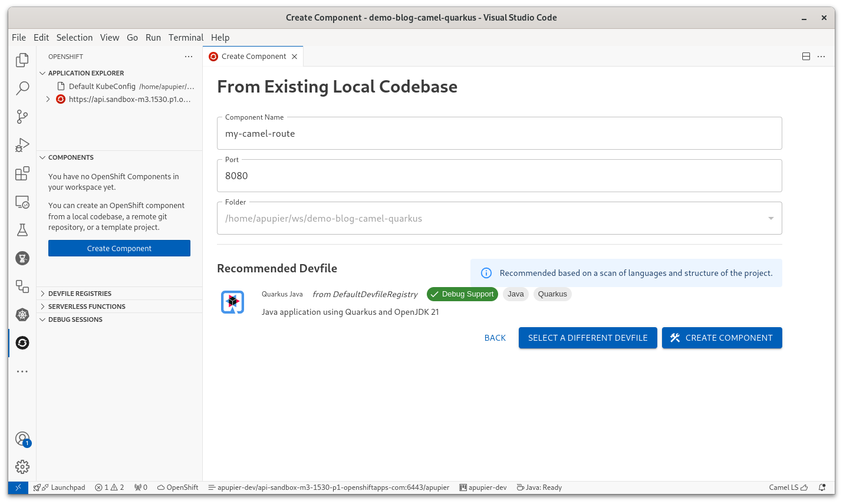This screenshot has width=843, height=504.
Task: Click the Manage gear icon
Action: click(x=22, y=467)
